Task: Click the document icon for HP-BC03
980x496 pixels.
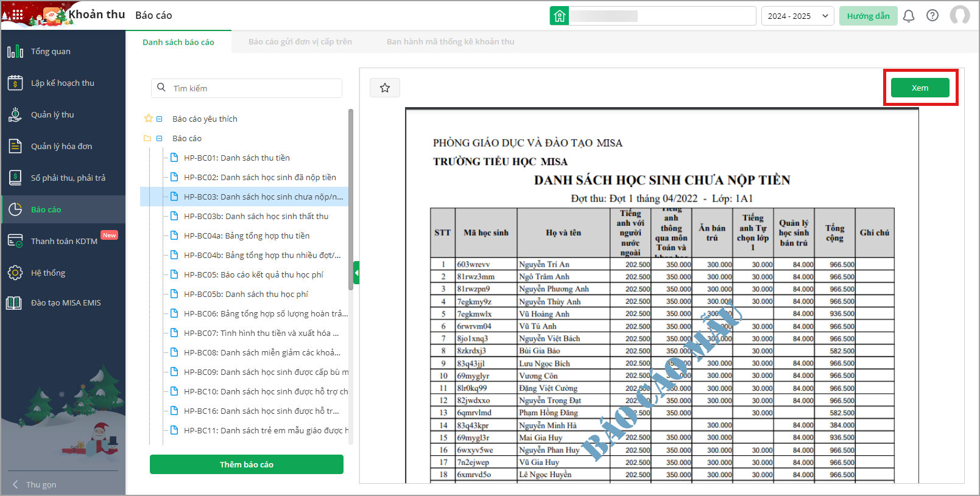Action: 174,197
